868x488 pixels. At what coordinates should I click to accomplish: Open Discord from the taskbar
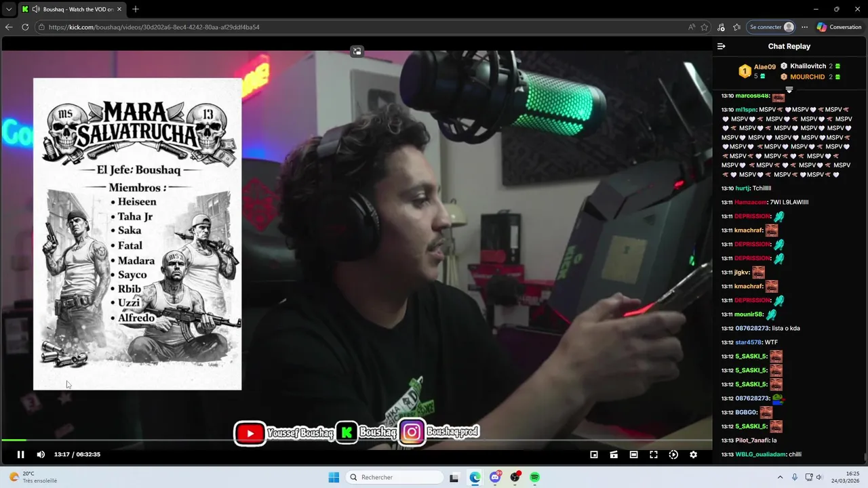(x=495, y=477)
